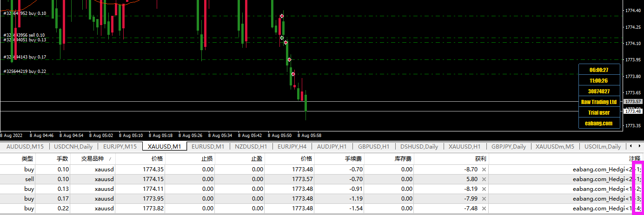644x215 pixels.
Task: Click the X beside the -7.48 profit
Action: point(484,208)
